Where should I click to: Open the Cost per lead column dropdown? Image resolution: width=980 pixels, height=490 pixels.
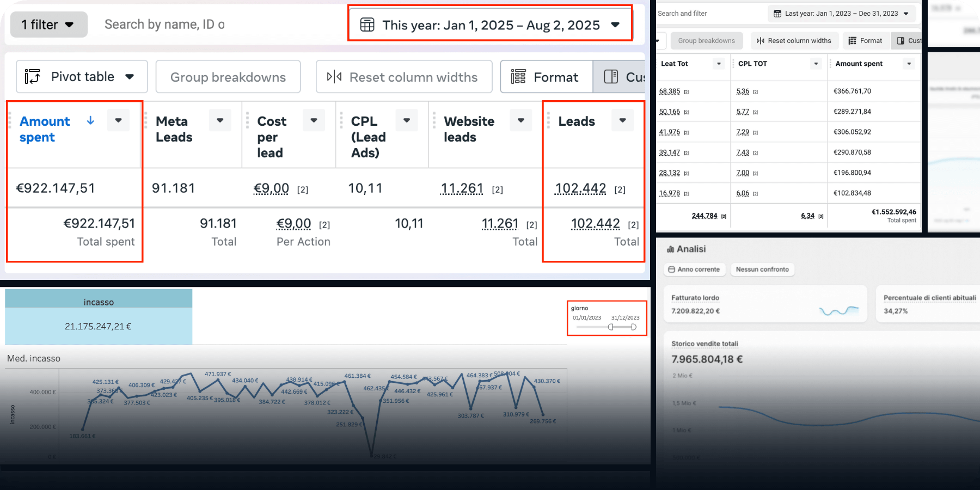click(x=314, y=120)
